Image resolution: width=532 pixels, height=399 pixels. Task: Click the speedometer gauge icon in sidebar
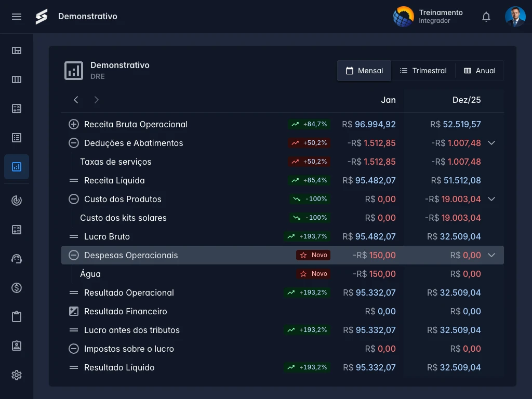[x=17, y=258]
